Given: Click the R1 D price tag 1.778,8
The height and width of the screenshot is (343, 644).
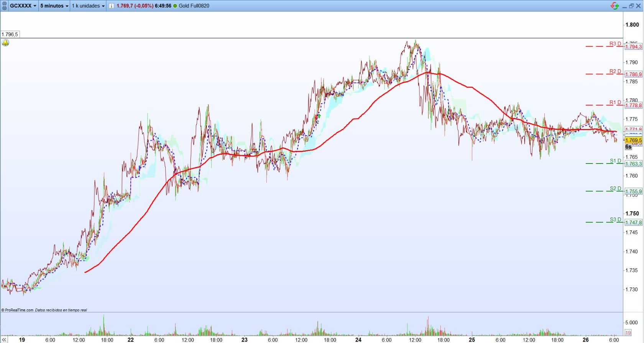Looking at the screenshot, I should pyautogui.click(x=633, y=105).
